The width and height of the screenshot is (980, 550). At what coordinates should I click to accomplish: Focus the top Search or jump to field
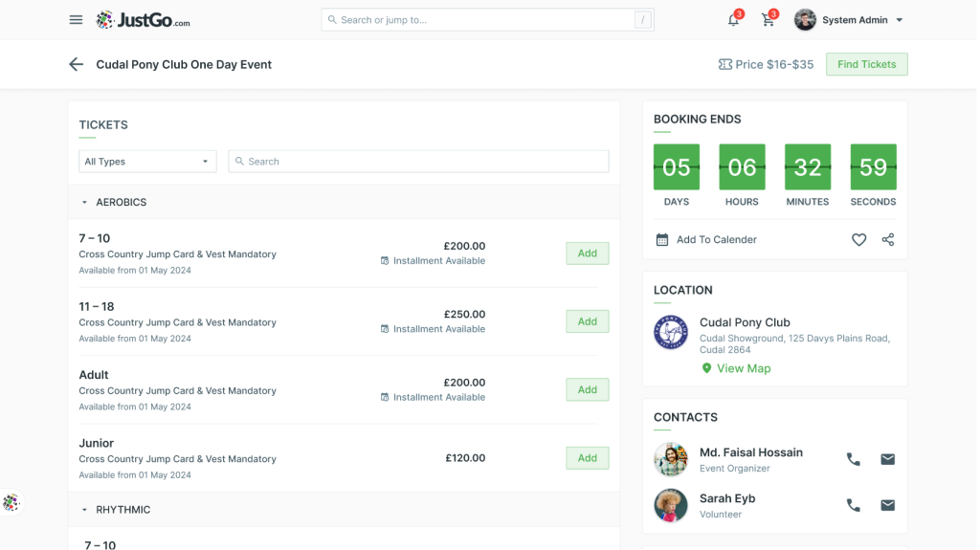487,20
